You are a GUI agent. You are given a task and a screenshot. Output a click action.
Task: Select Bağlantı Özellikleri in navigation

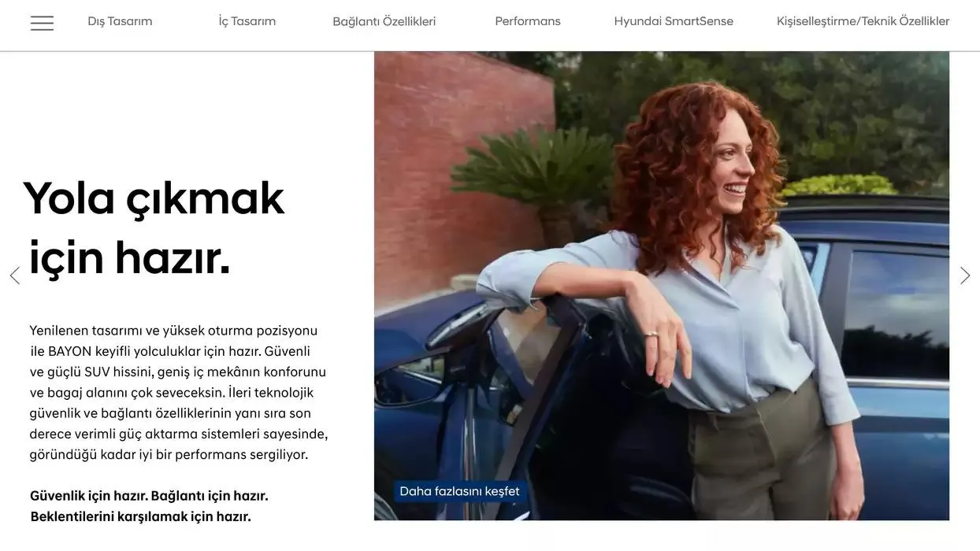pos(384,21)
